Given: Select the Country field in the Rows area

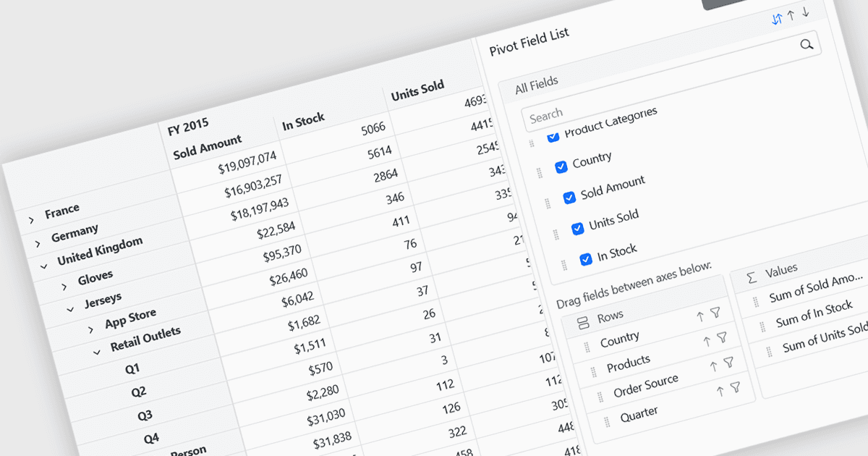Looking at the screenshot, I should coord(620,339).
